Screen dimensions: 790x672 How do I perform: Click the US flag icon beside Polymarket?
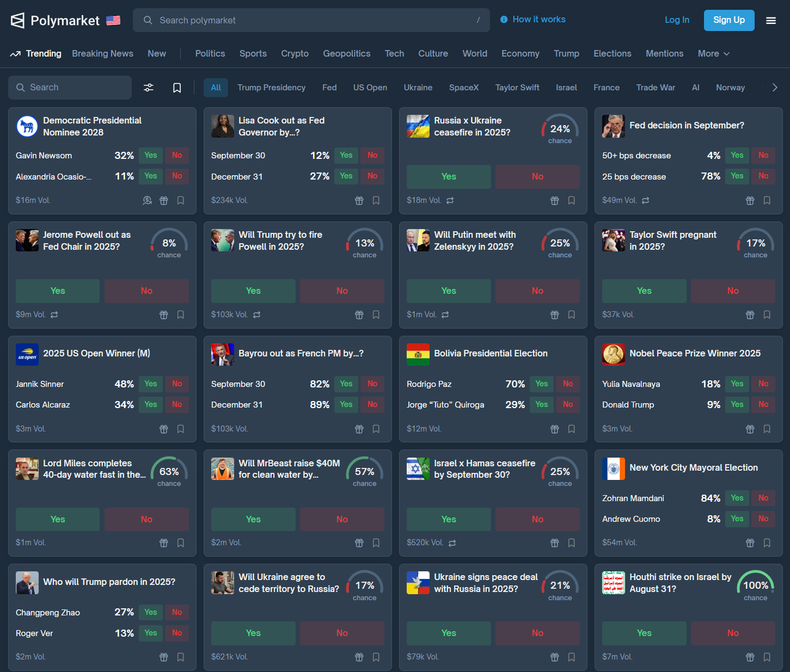(x=113, y=21)
